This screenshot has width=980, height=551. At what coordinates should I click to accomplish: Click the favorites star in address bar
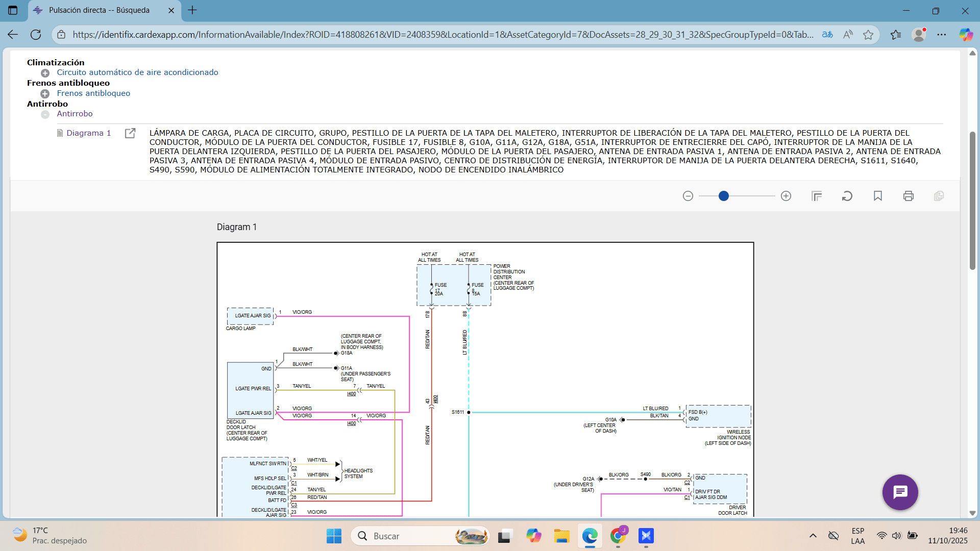[868, 34]
